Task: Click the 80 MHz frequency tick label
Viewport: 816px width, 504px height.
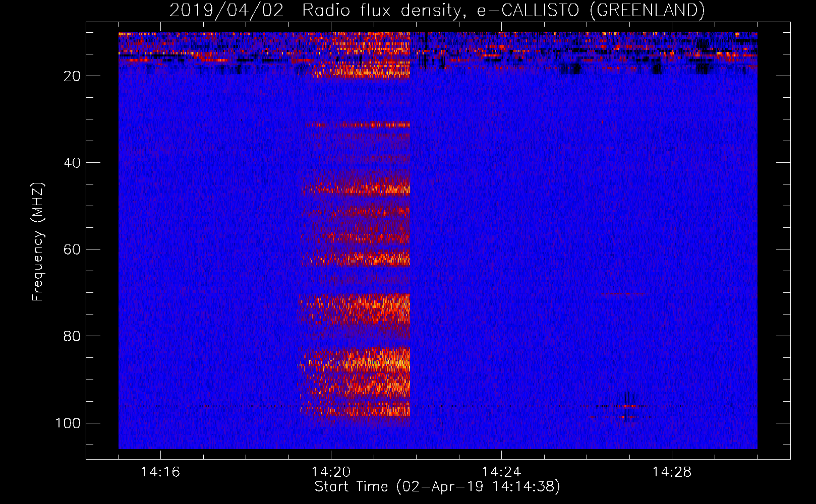Action: pyautogui.click(x=72, y=336)
